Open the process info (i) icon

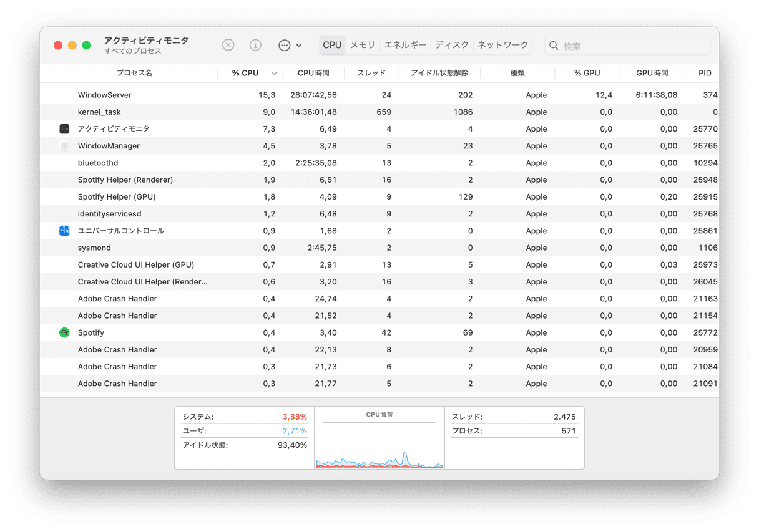pos(255,45)
